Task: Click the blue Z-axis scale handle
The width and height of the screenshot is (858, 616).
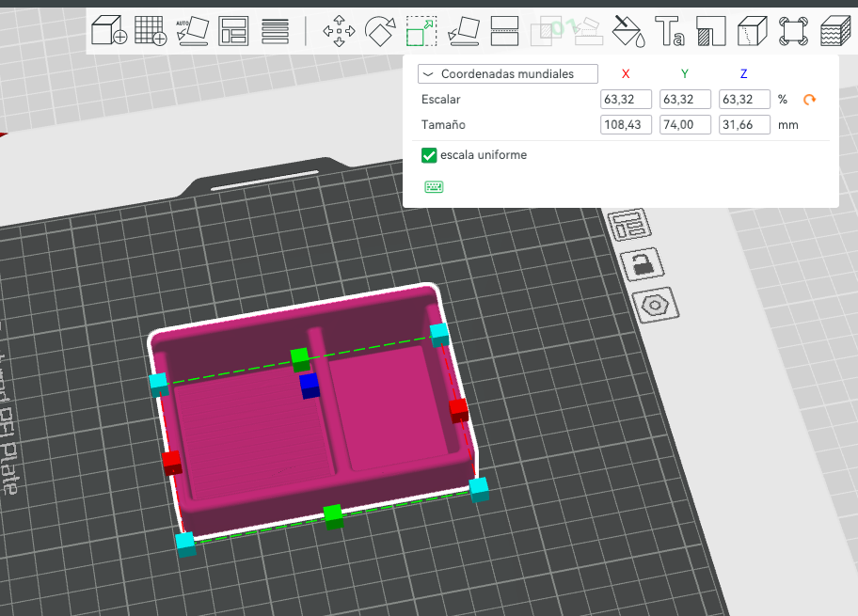Action: click(310, 386)
